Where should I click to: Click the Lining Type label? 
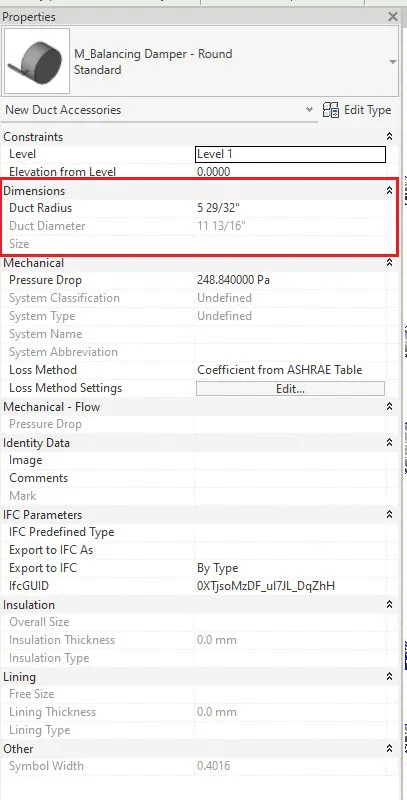pyautogui.click(x=39, y=730)
